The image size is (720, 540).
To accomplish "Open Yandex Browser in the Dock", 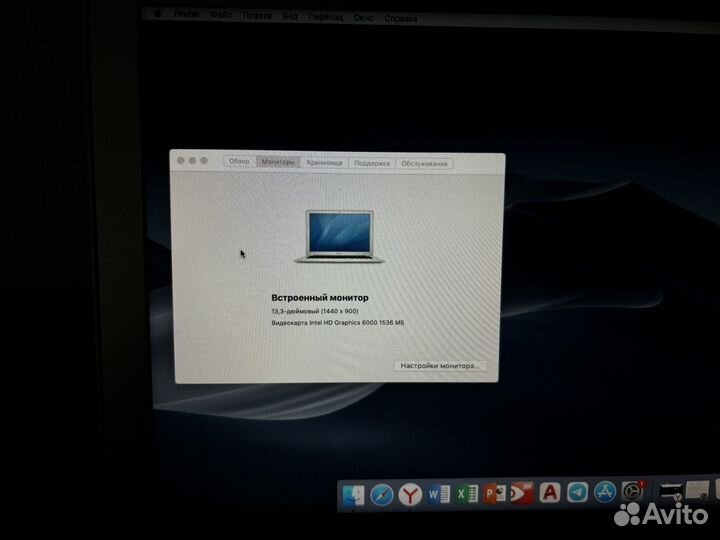I will [x=410, y=495].
